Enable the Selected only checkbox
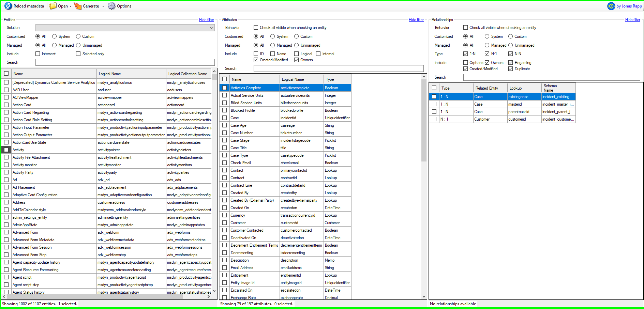 click(x=78, y=54)
